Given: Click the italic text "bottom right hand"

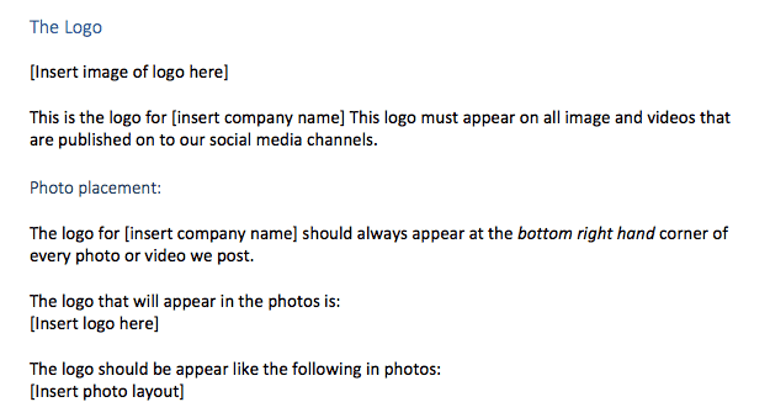Looking at the screenshot, I should [x=585, y=234].
